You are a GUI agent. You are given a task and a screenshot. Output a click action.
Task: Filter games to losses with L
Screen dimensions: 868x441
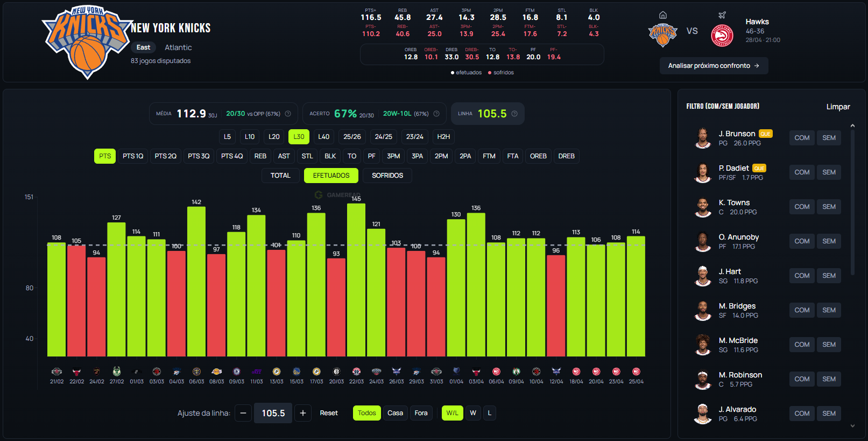(489, 413)
